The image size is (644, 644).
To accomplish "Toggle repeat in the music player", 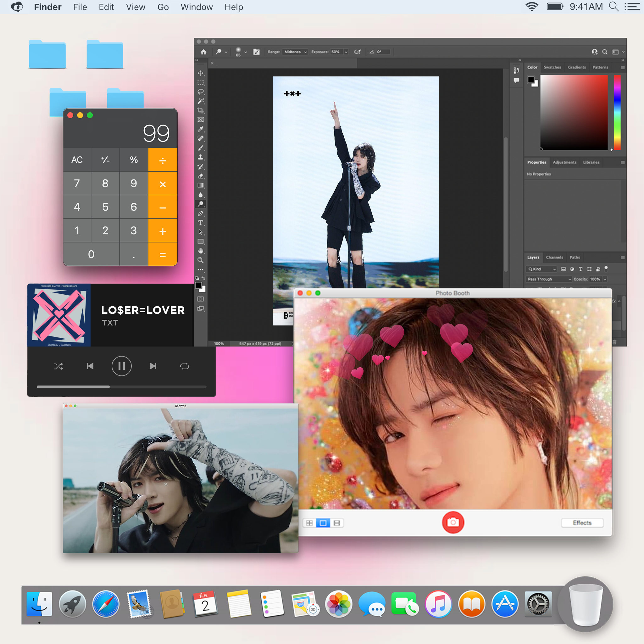I will pyautogui.click(x=184, y=366).
